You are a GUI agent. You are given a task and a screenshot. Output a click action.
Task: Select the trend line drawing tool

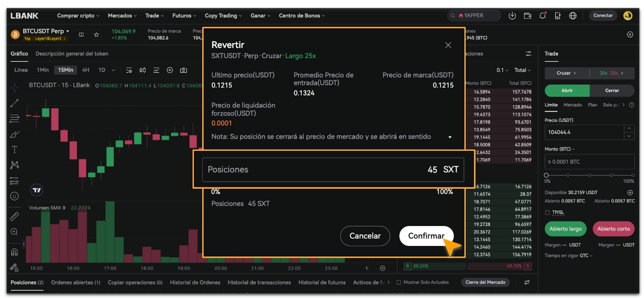click(14, 103)
